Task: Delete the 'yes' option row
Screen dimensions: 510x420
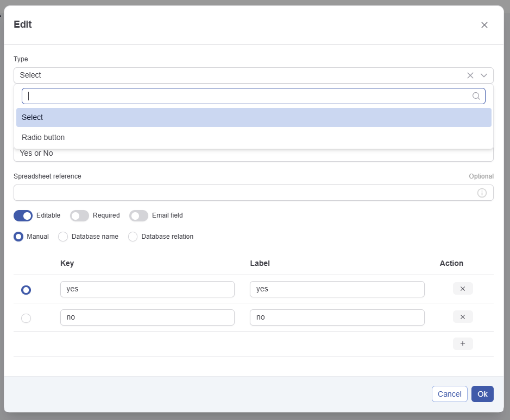Action: (x=463, y=289)
